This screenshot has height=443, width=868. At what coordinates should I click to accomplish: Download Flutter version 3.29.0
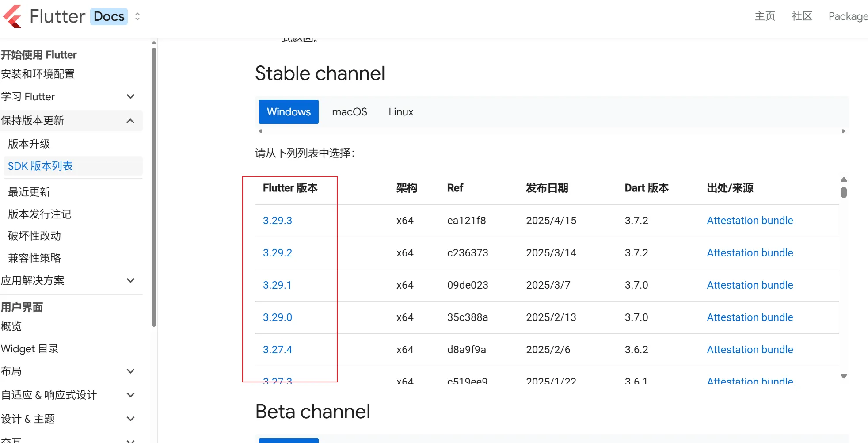click(x=278, y=317)
